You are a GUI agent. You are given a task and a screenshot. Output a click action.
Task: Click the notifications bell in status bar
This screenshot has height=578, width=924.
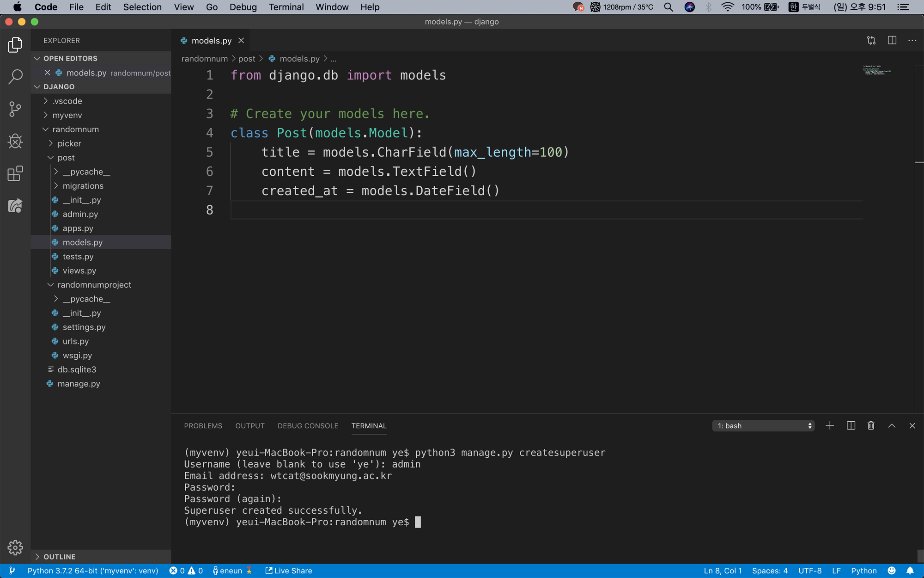click(910, 571)
